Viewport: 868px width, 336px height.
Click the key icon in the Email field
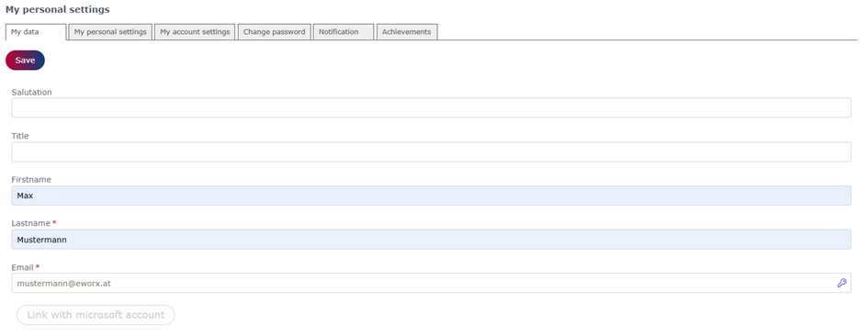tap(841, 284)
